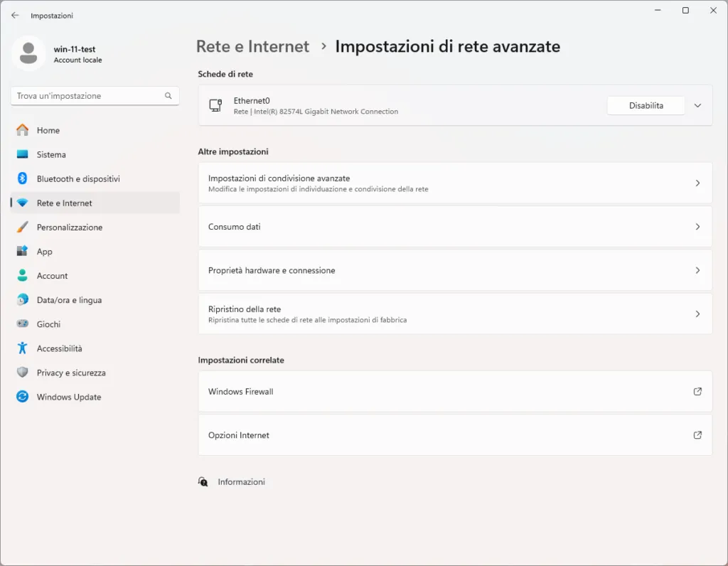
Task: Open Account settings in the sidebar
Action: click(x=52, y=275)
